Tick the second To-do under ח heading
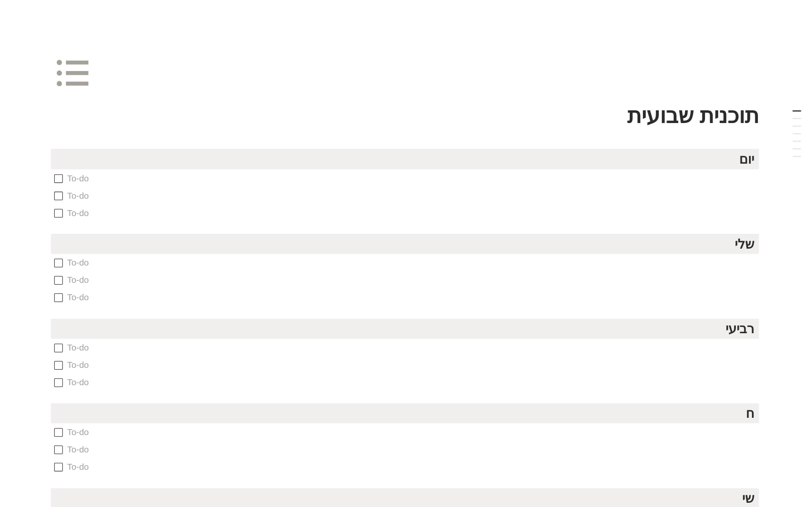The height and width of the screenshot is (507, 812). point(58,450)
